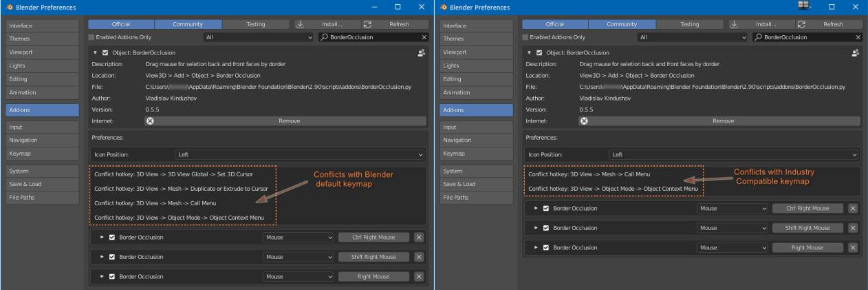Expand the Ctrl Right Mouse keymap row, left window
This screenshot has width=868, height=290.
click(102, 237)
